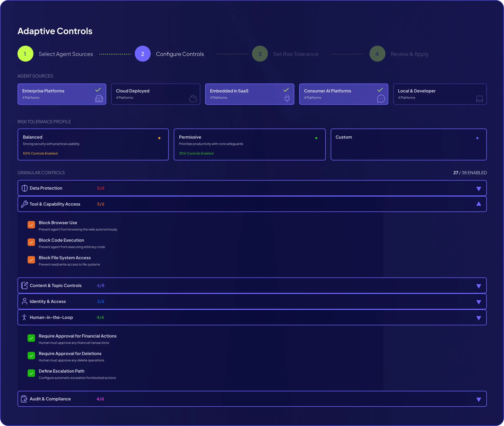Click the clipboard icon beside Audit & Compliance

pyautogui.click(x=24, y=399)
